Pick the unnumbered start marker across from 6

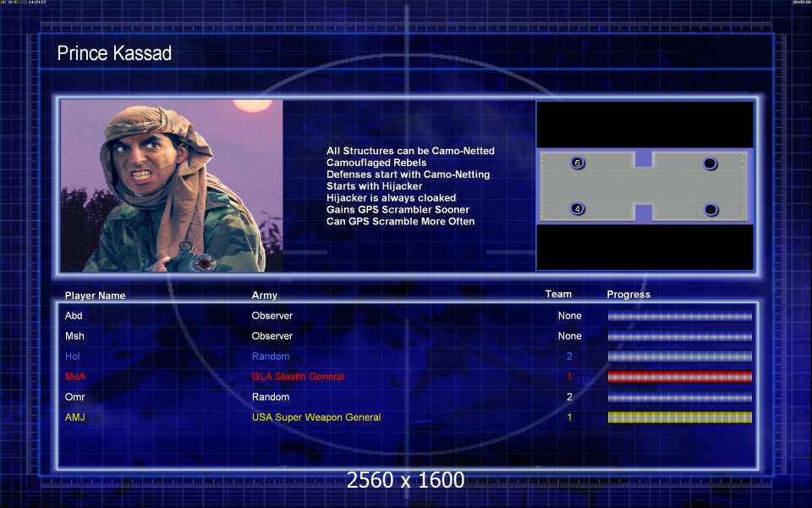(710, 163)
